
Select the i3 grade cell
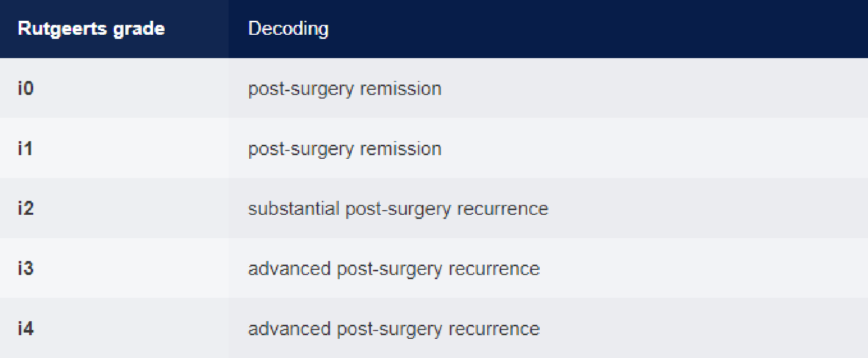coord(25,268)
